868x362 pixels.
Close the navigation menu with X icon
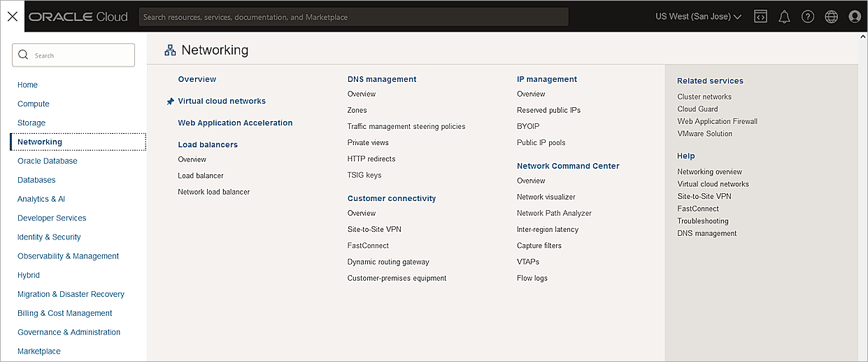[12, 16]
